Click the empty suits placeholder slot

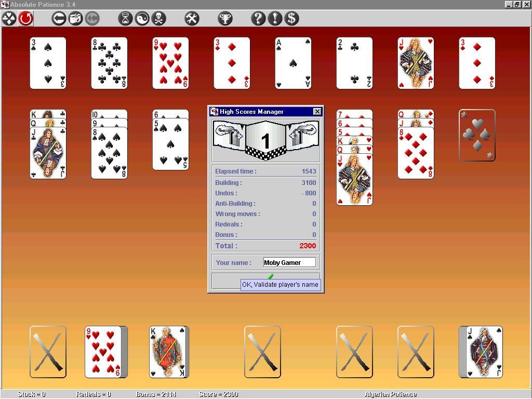tap(477, 135)
